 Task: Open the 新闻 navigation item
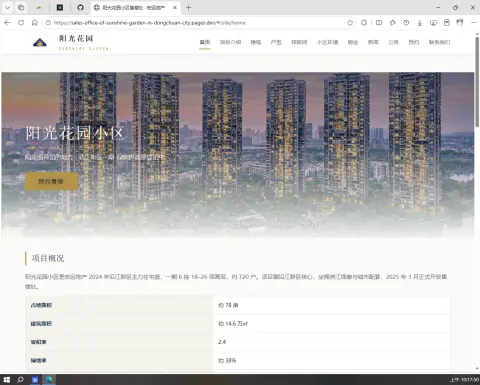[373, 42]
